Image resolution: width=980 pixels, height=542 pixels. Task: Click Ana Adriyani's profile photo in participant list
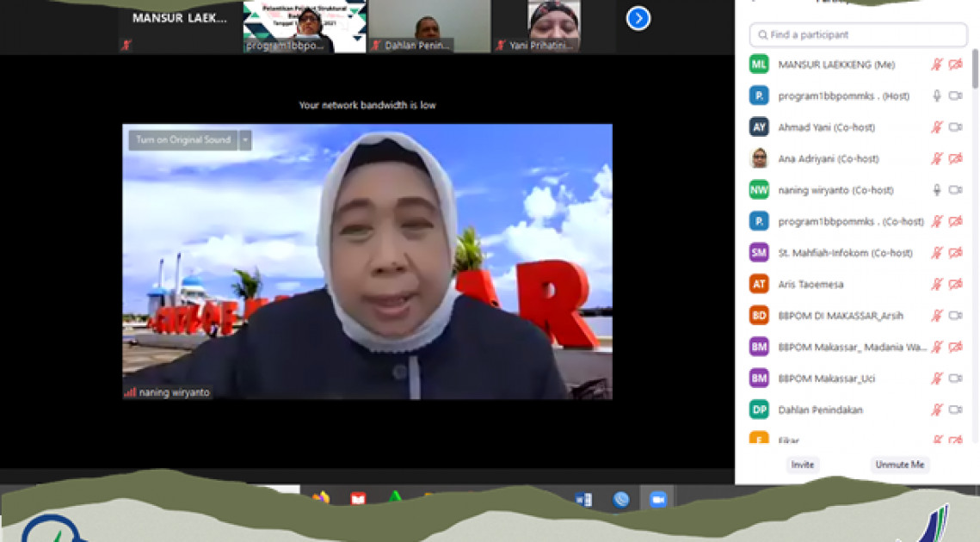[759, 158]
